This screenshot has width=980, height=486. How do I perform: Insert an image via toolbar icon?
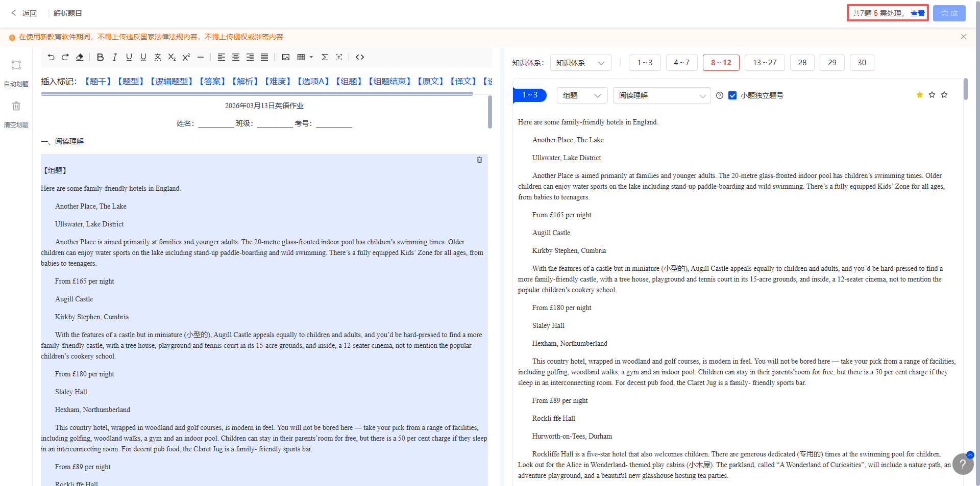(x=286, y=57)
